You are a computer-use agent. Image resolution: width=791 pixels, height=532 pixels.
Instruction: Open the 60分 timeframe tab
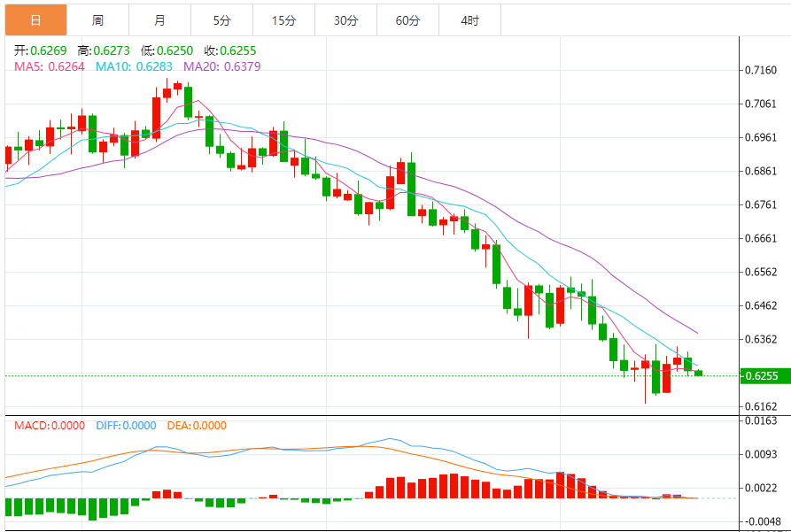(x=408, y=20)
